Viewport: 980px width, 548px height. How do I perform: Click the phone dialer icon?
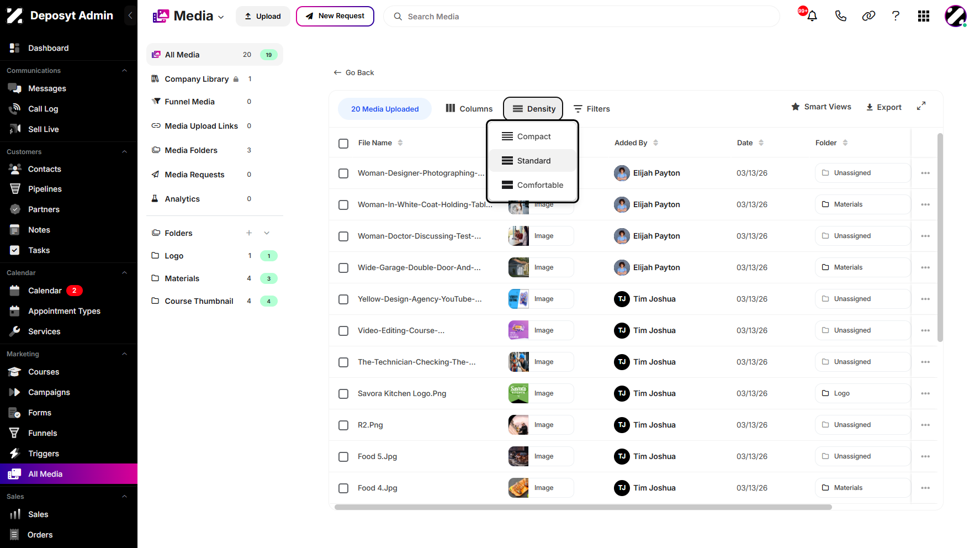[x=840, y=16]
